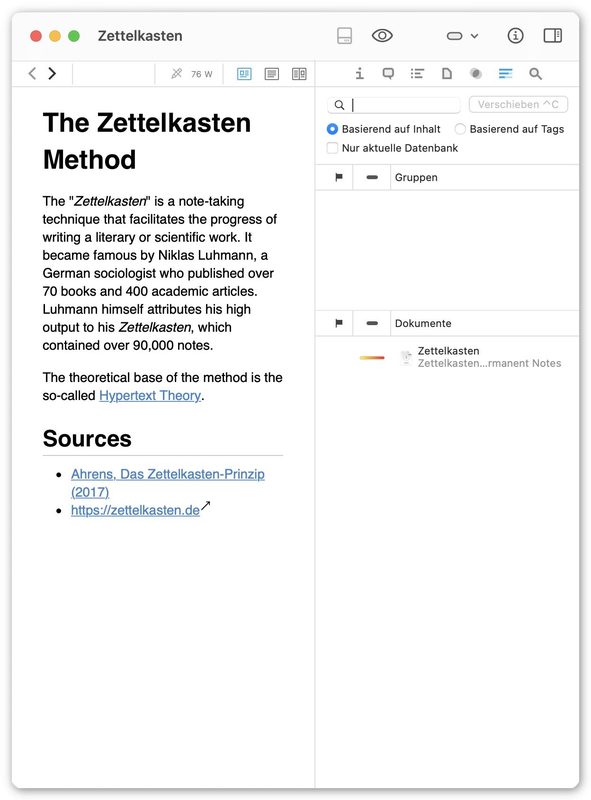This screenshot has width=591, height=800.
Task: Click the highlighter tool icon beside 76 W
Action: point(177,74)
